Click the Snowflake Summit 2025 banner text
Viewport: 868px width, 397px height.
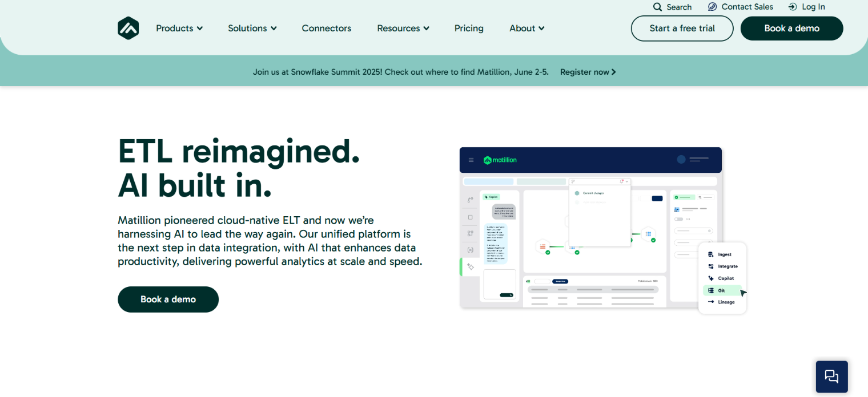tap(401, 72)
